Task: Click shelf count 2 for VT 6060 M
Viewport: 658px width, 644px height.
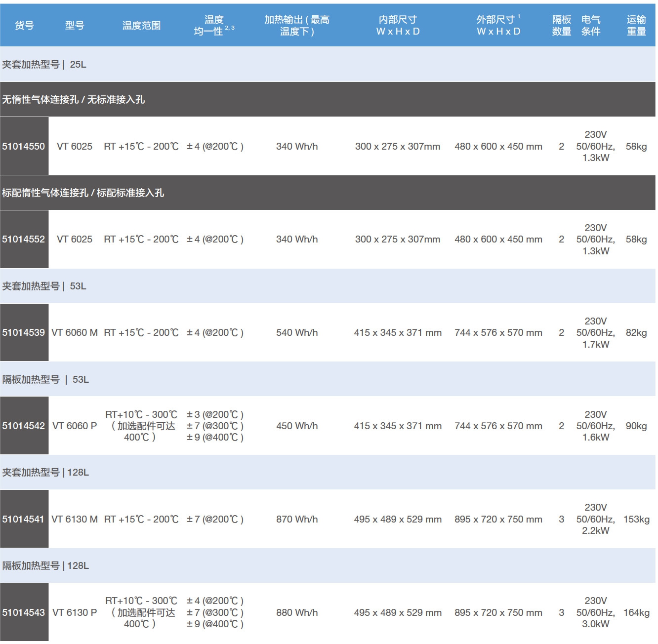Action: pos(562,332)
